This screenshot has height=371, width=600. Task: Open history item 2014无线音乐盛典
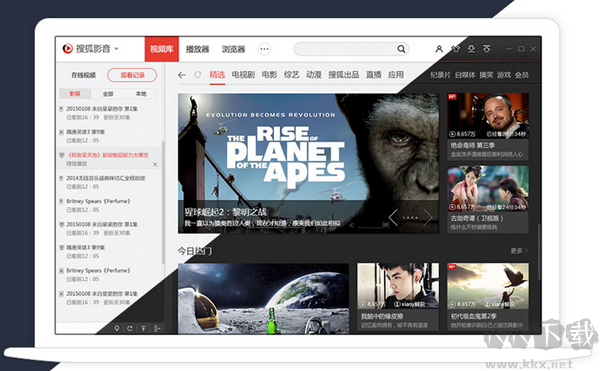[106, 178]
